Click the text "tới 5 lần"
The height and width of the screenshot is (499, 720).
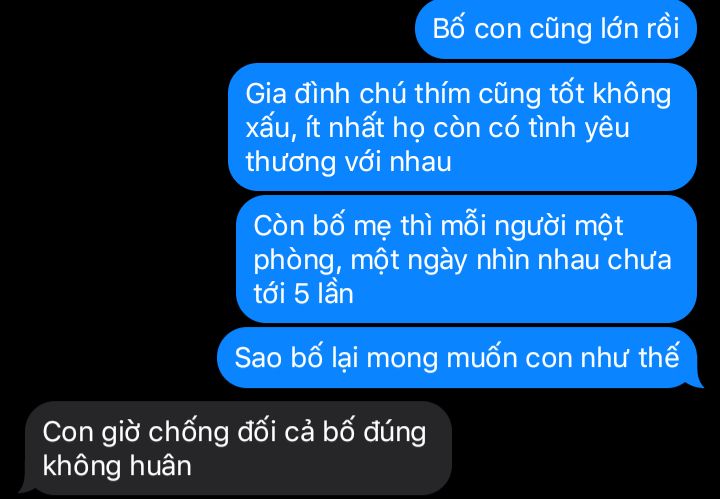point(304,293)
